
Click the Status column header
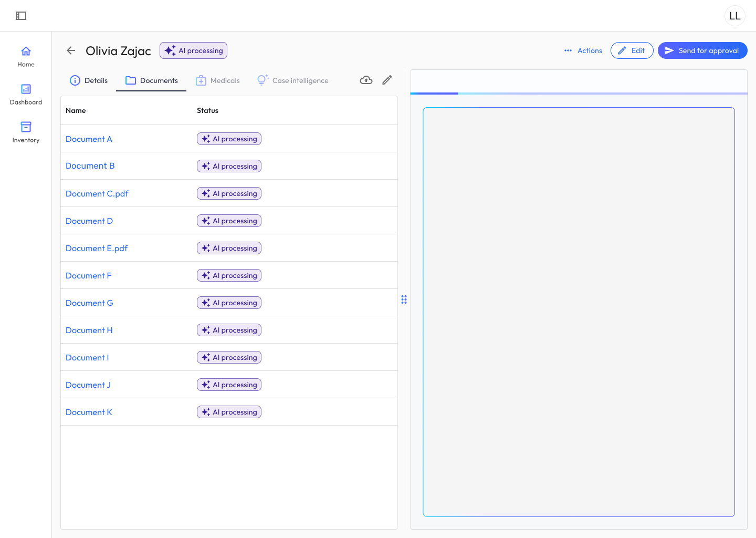pos(207,110)
